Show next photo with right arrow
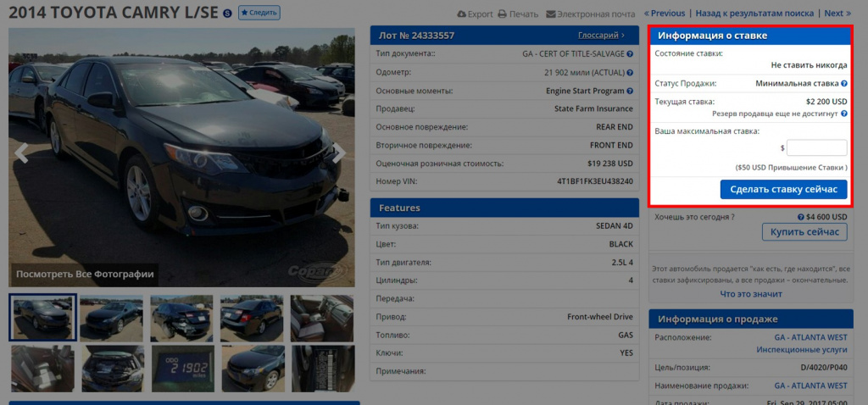 click(339, 153)
